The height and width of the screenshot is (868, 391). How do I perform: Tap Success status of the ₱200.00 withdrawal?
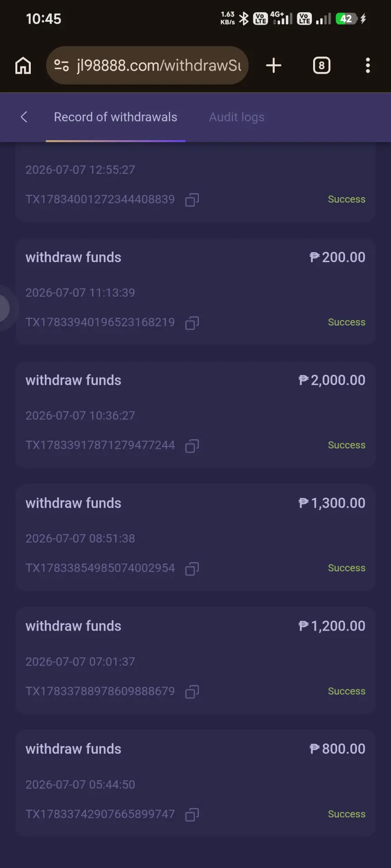[x=347, y=322]
